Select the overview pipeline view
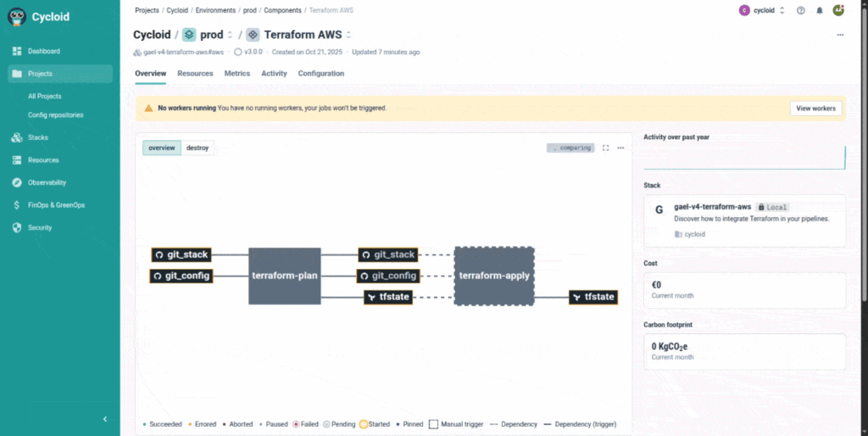 pyautogui.click(x=161, y=148)
